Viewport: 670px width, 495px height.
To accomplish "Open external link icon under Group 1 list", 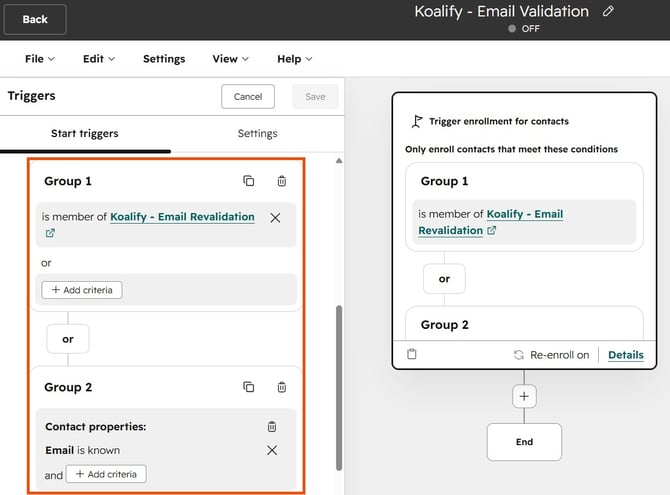I will [50, 233].
